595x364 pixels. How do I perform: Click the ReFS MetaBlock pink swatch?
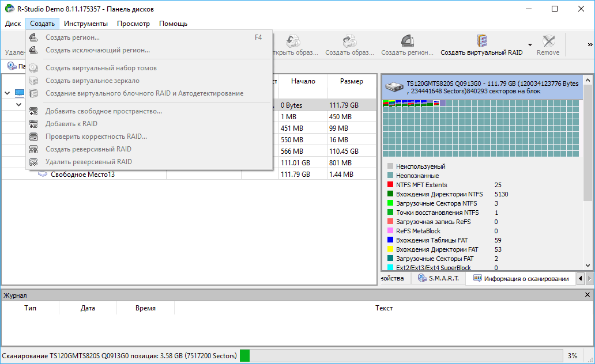[390, 230]
